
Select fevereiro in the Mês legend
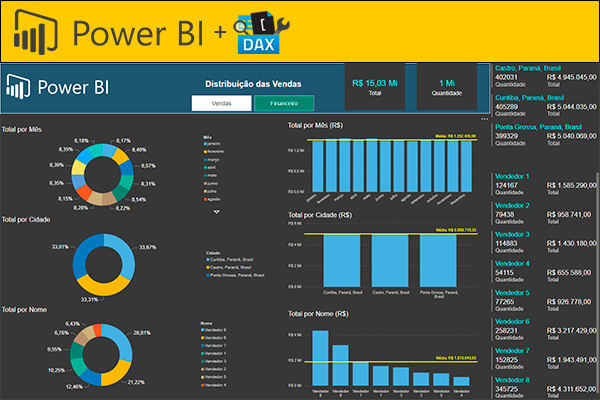(214, 152)
